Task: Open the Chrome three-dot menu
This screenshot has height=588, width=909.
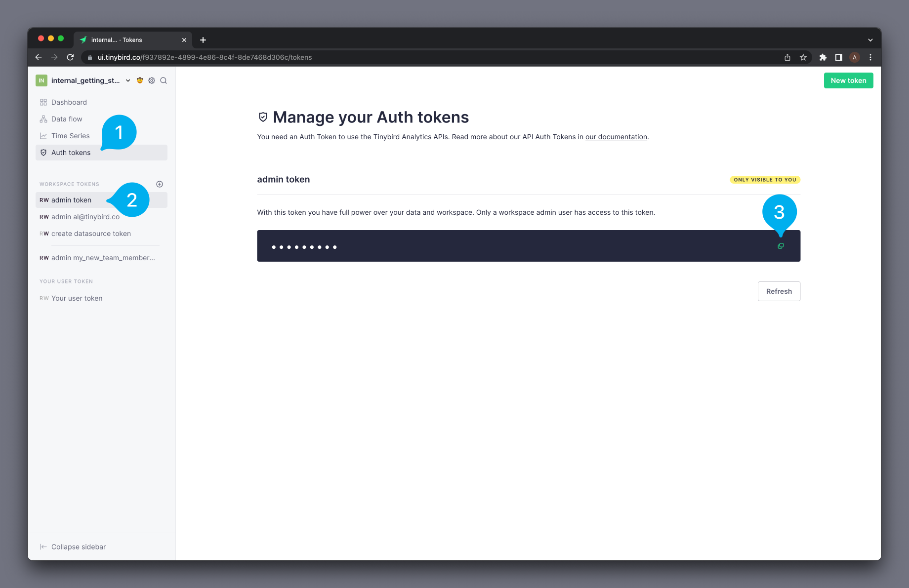Action: 870,57
